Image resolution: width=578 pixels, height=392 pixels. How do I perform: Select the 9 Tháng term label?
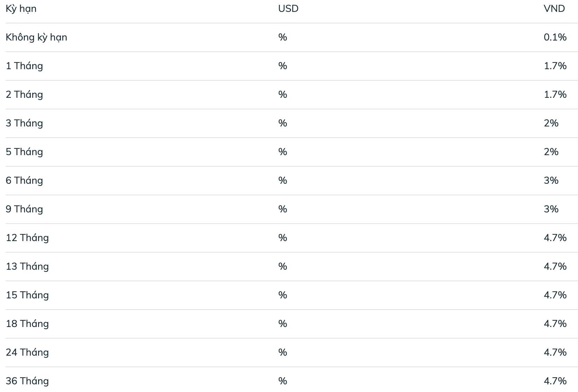coord(24,209)
